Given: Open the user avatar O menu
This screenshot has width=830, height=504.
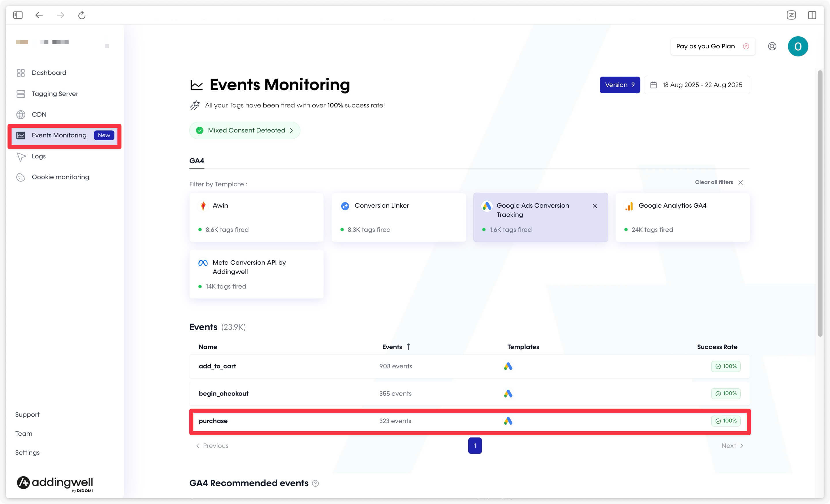Looking at the screenshot, I should [x=798, y=46].
